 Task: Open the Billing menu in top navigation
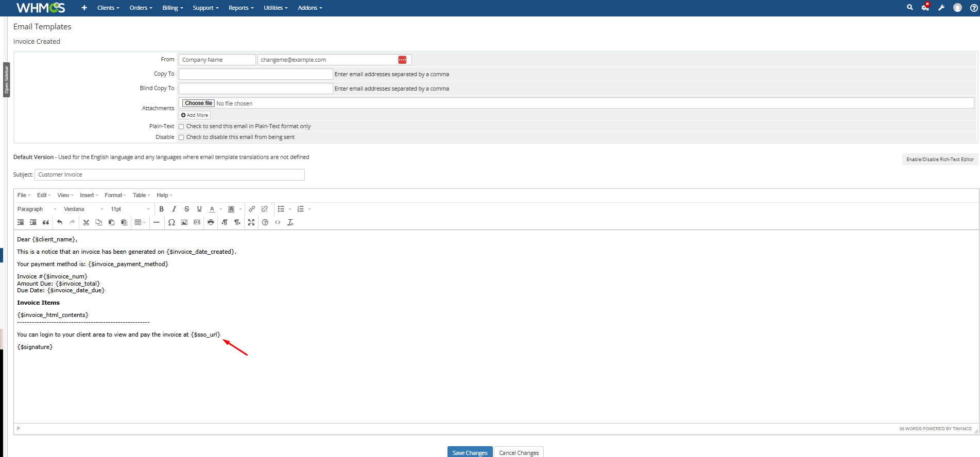pos(173,8)
